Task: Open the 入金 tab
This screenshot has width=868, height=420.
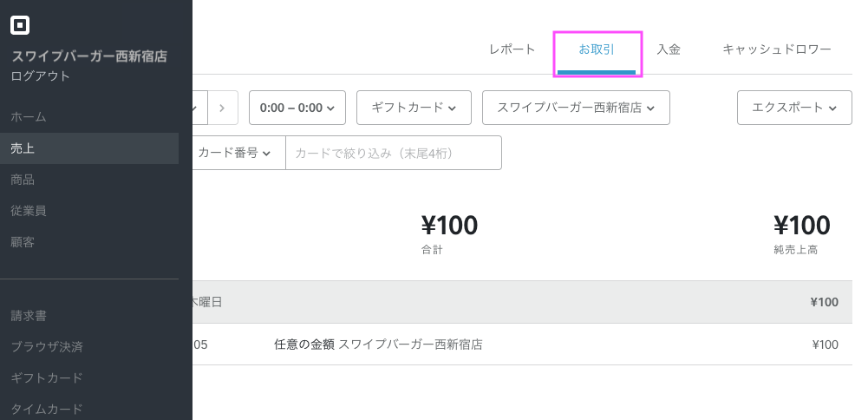Action: [x=669, y=49]
